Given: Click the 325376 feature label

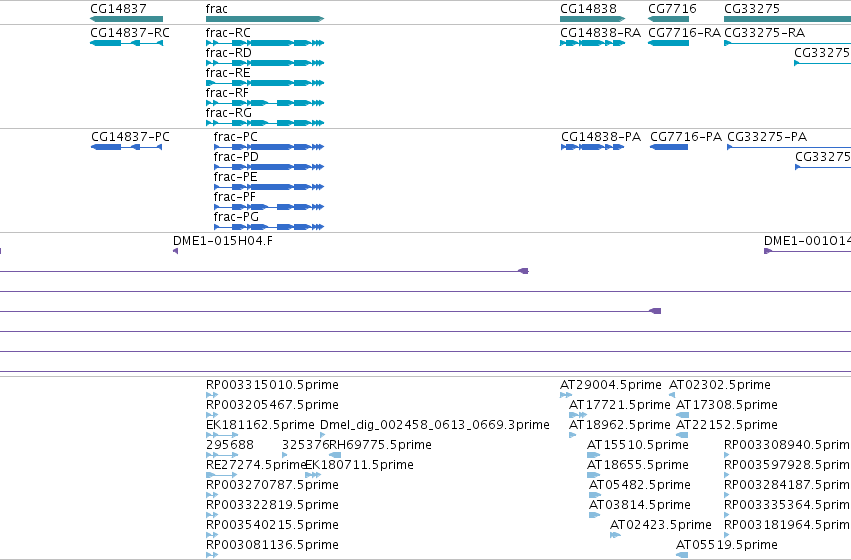Looking at the screenshot, I should (306, 445).
